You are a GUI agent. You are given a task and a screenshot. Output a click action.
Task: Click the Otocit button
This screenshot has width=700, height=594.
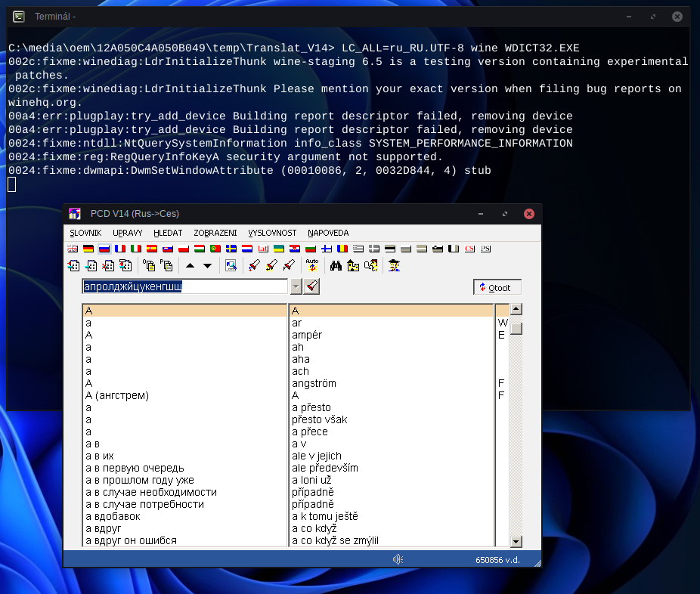[x=497, y=287]
